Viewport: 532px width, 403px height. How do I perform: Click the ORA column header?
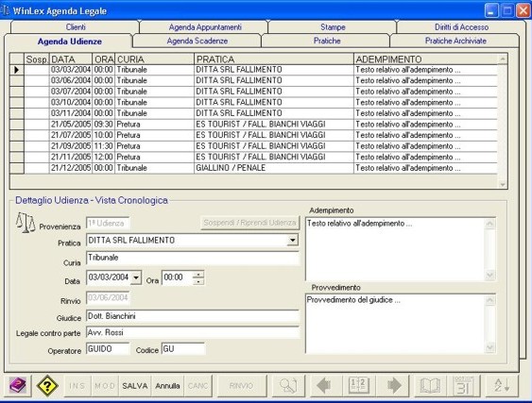pyautogui.click(x=104, y=59)
